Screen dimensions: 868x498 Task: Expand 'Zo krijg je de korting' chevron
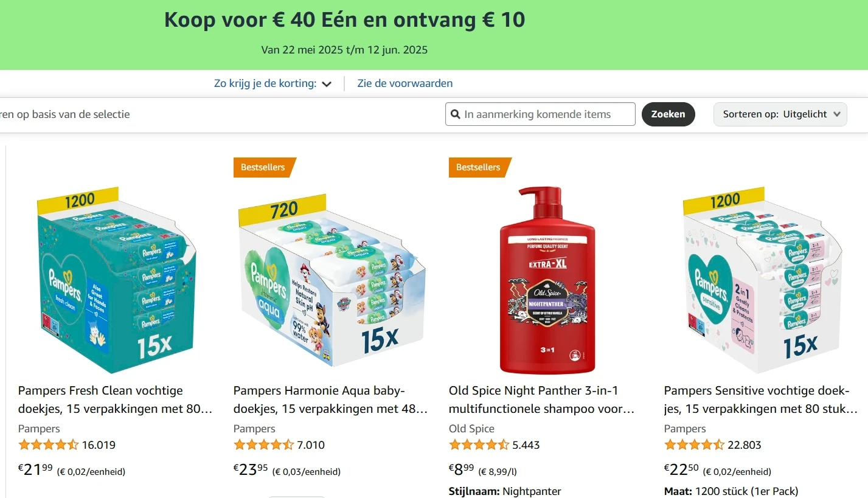[327, 84]
